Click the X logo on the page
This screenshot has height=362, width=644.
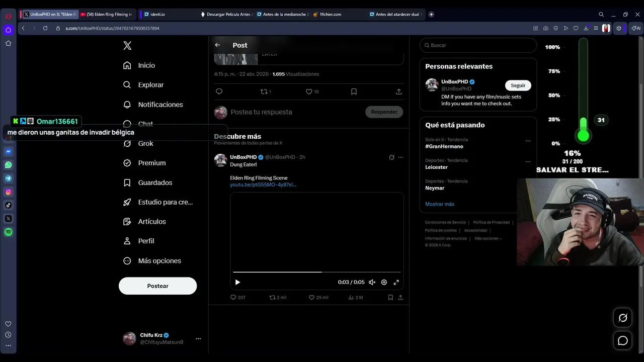click(x=127, y=46)
